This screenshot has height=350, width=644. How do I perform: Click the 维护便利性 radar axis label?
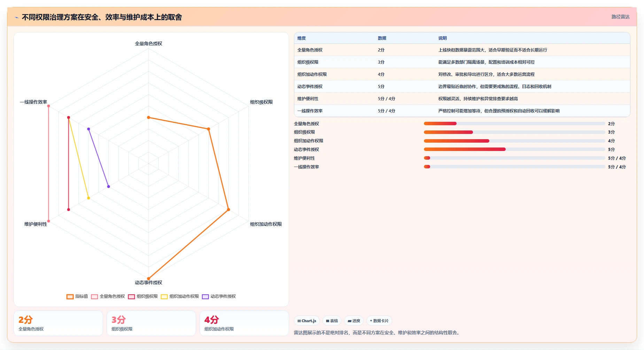(36, 224)
